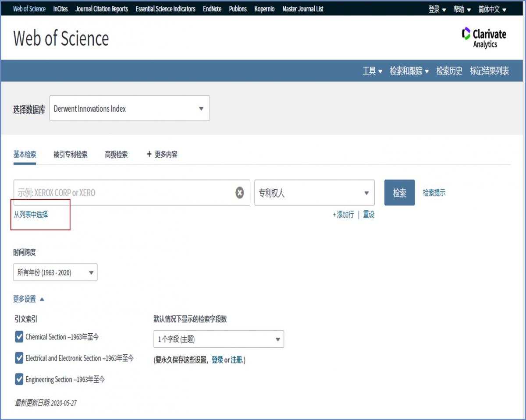526x420 pixels.
Task: Uncheck Electrical and Electronic Section
Action: click(19, 358)
